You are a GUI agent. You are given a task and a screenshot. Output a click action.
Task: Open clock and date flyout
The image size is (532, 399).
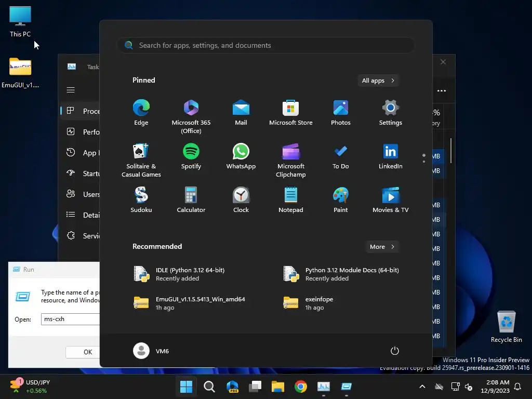click(495, 387)
